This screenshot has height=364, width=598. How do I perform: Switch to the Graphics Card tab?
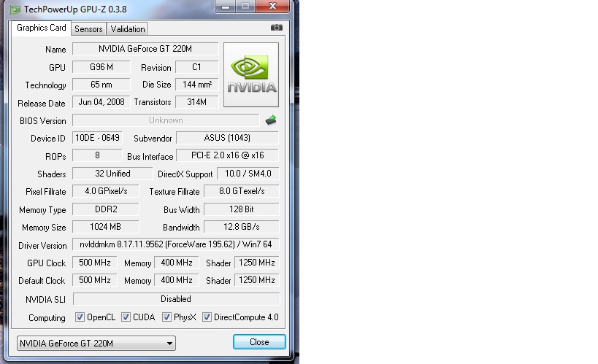41,28
